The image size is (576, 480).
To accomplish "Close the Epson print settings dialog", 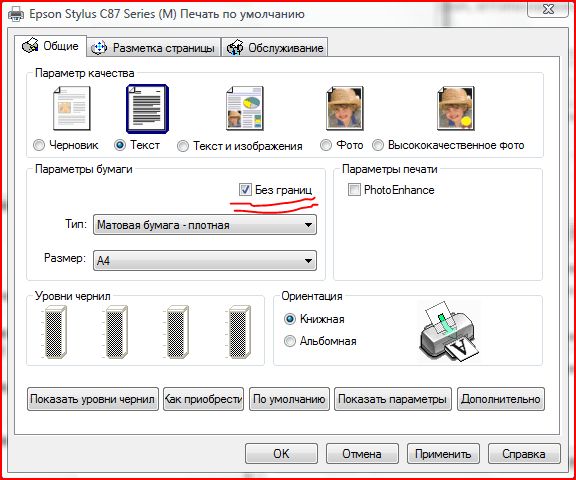I will (548, 9).
